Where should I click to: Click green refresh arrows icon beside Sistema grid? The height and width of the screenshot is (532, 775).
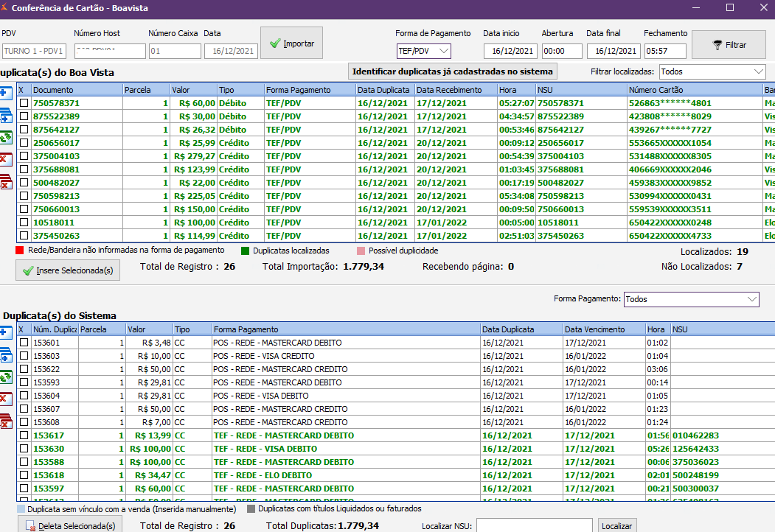(5, 377)
